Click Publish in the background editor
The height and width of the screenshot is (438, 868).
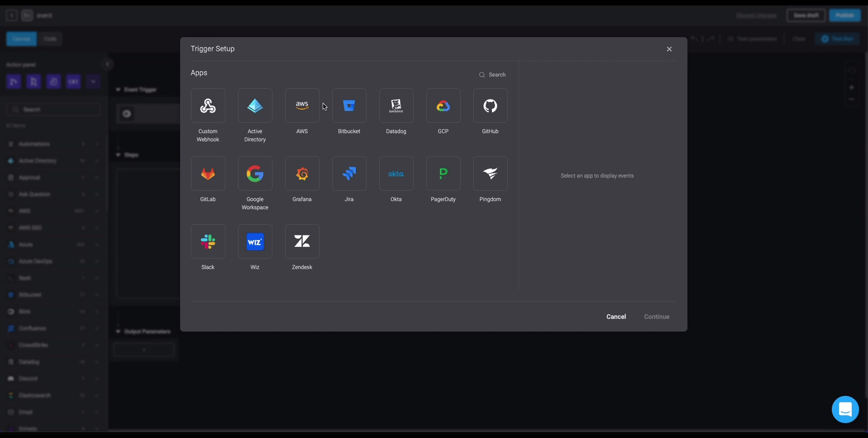[844, 15]
